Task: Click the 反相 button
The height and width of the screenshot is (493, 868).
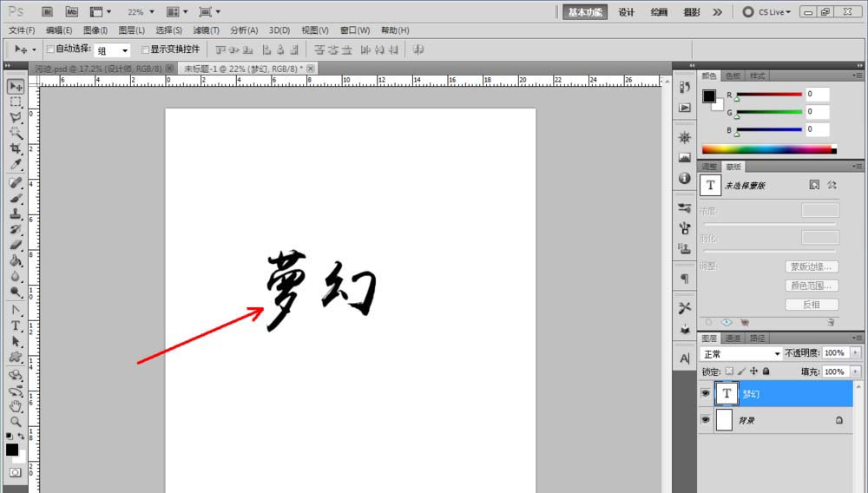Action: pos(812,305)
